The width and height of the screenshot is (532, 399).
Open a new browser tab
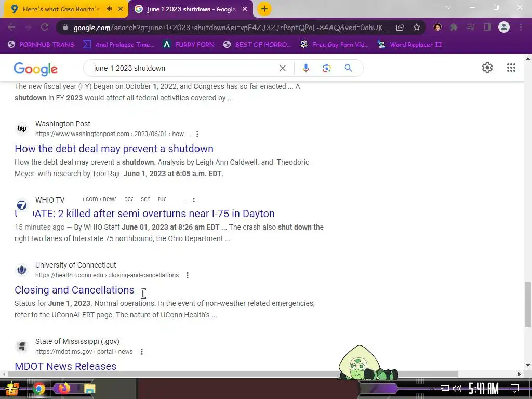[264, 9]
